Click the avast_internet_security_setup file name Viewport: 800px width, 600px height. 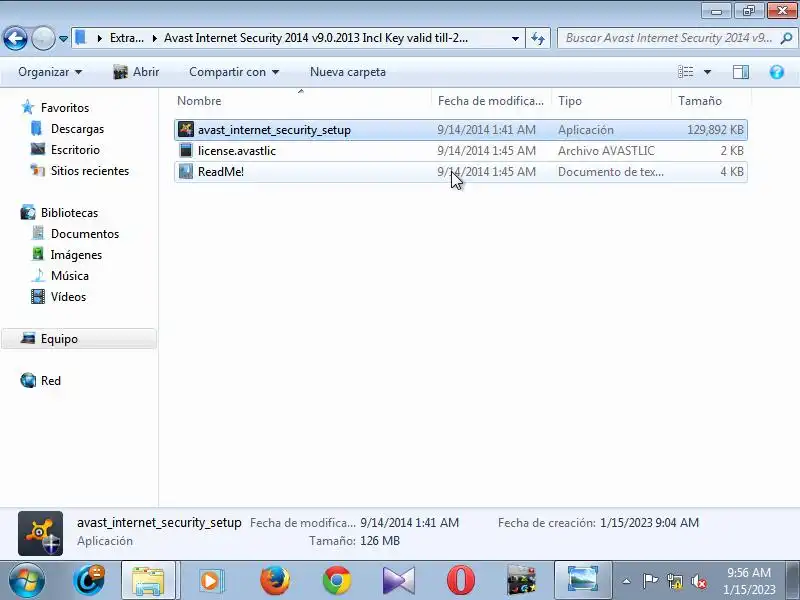click(x=274, y=130)
